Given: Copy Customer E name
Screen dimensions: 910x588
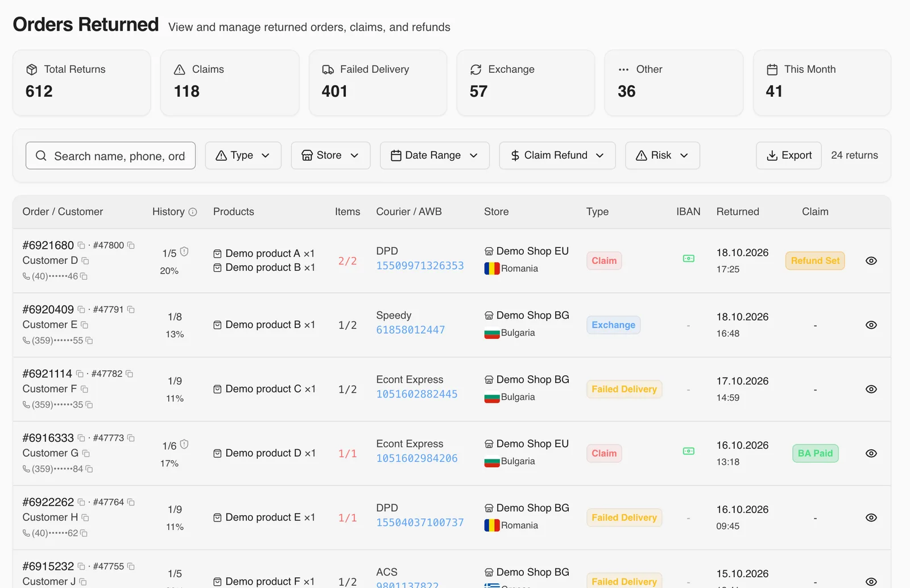Looking at the screenshot, I should (x=85, y=325).
